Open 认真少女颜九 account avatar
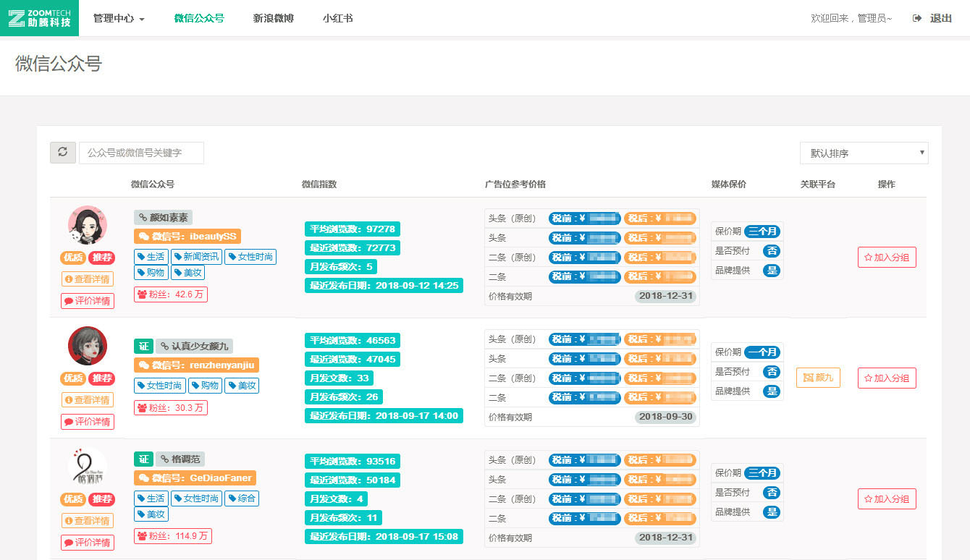This screenshot has height=560, width=970. coord(88,346)
